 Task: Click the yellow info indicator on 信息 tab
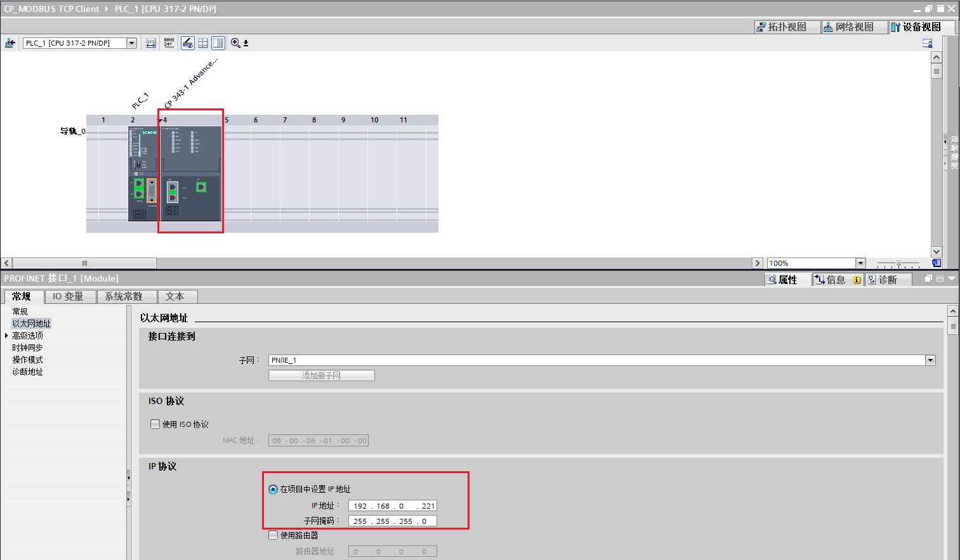coord(857,280)
